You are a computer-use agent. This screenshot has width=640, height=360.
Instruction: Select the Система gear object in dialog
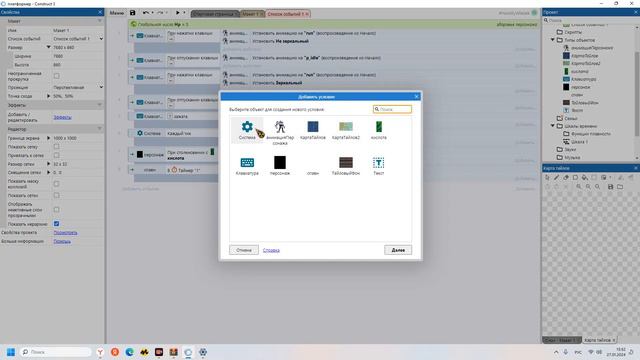pyautogui.click(x=247, y=130)
